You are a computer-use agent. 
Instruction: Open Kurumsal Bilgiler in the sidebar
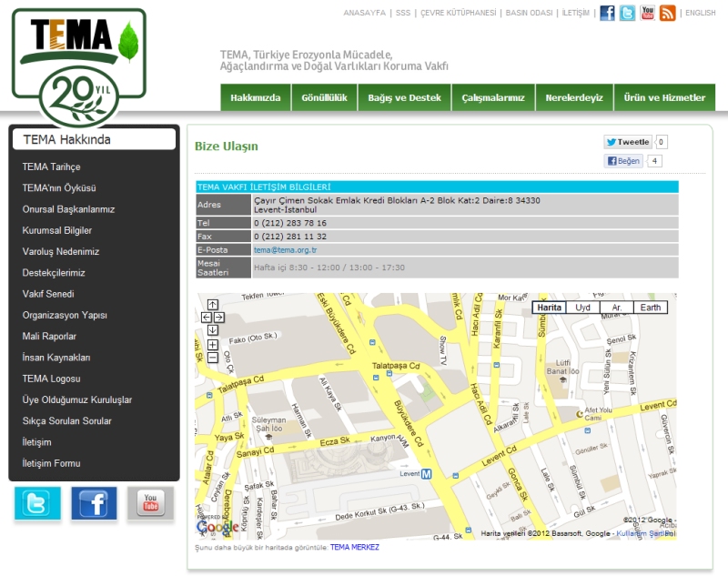pos(56,230)
